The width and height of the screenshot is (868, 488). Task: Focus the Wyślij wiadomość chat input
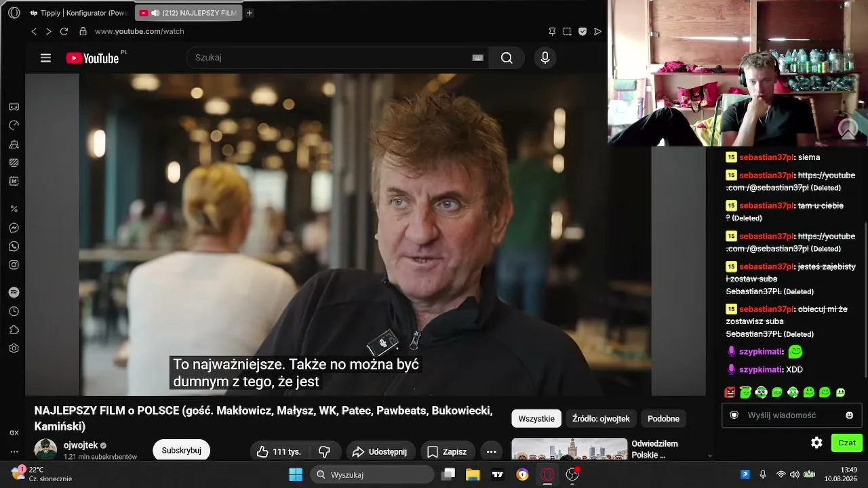pos(792,415)
